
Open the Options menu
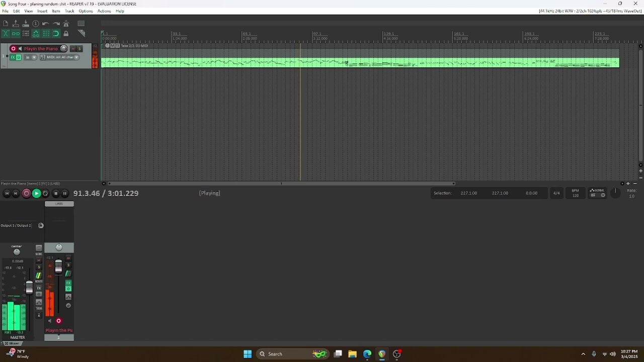[86, 11]
